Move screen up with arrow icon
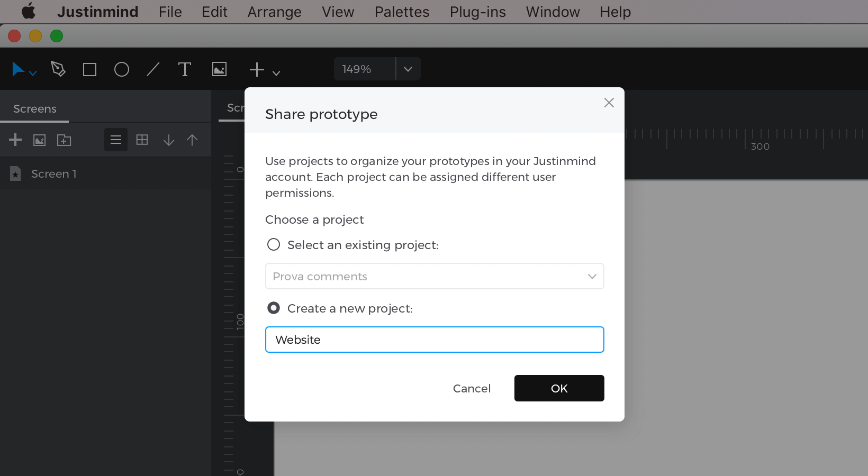868x476 pixels. (x=192, y=140)
